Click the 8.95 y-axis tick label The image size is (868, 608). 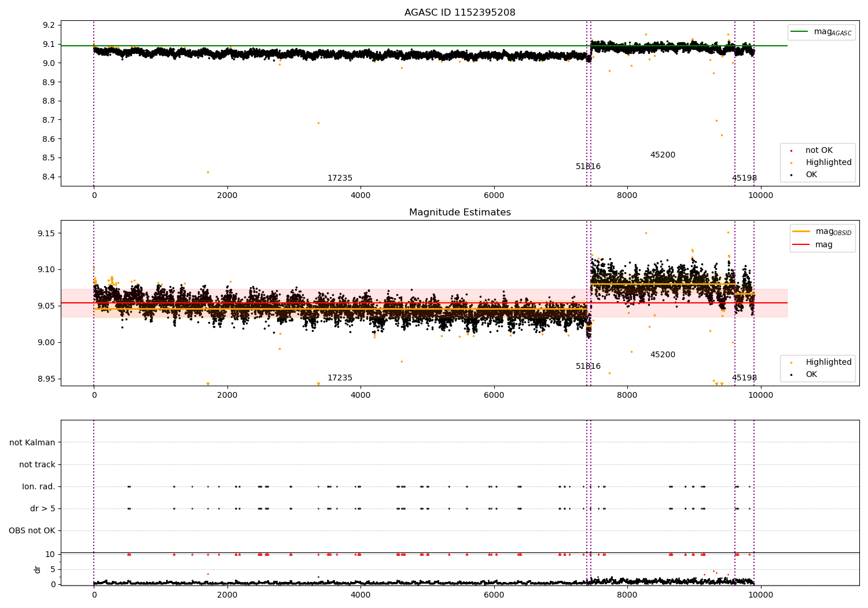47,379
